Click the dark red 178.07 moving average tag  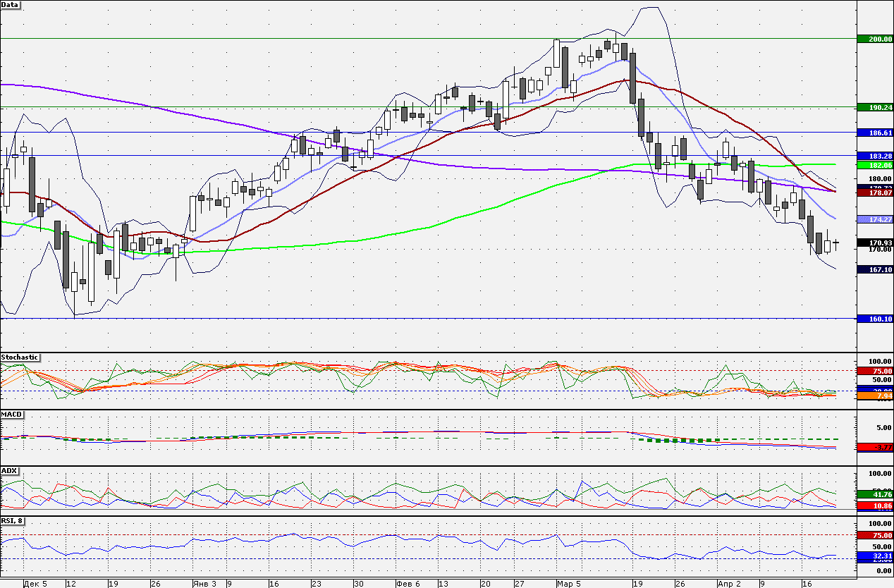tap(875, 192)
